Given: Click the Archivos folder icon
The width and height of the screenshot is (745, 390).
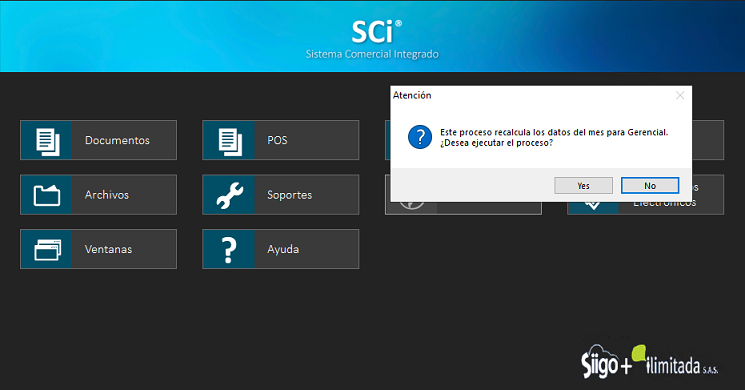Looking at the screenshot, I should [47, 195].
